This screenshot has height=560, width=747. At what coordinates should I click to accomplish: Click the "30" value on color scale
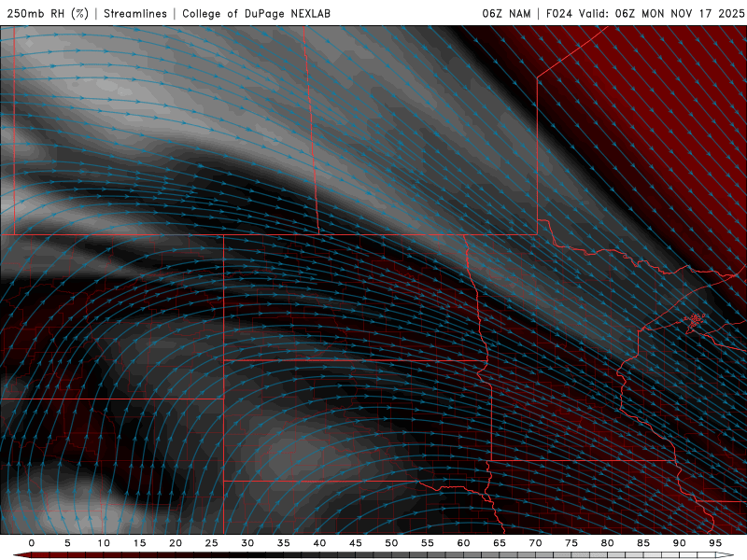(x=247, y=543)
